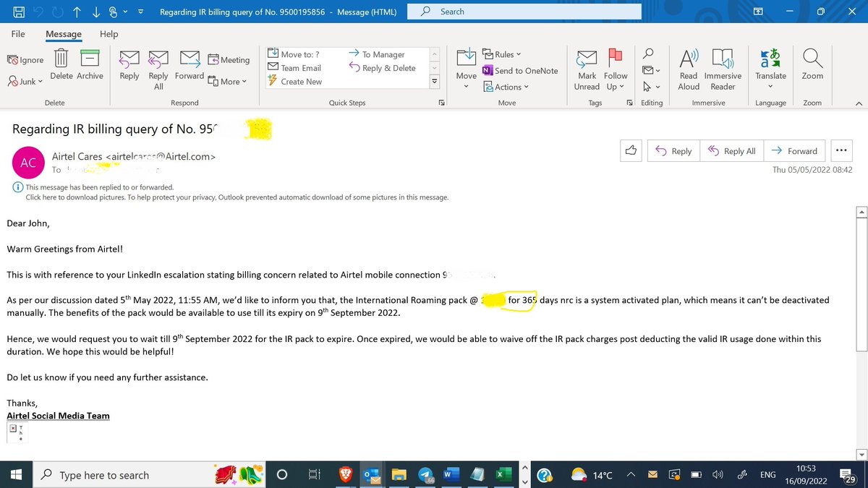The width and height of the screenshot is (868, 488).
Task: Select the Reply & Delete quick step
Action: (x=382, y=68)
